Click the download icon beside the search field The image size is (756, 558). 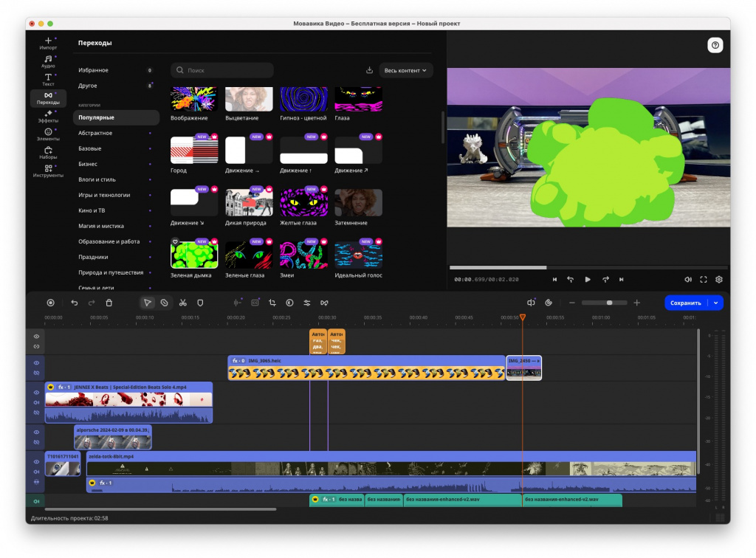(369, 71)
